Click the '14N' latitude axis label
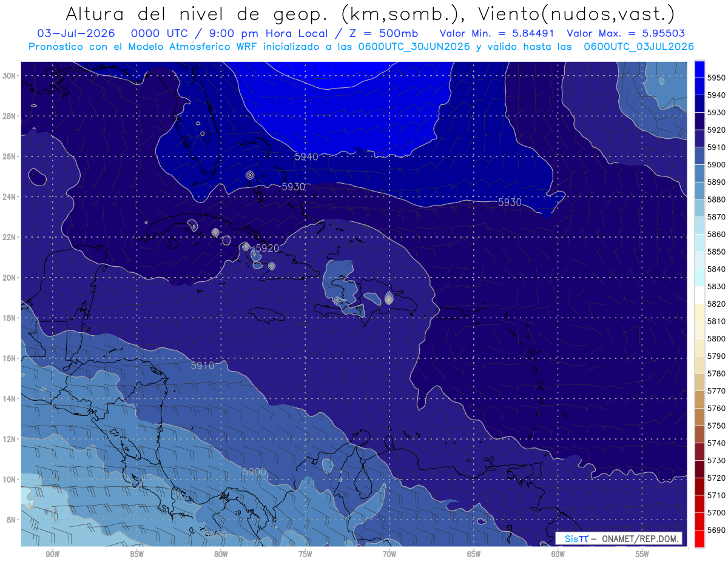The height and width of the screenshot is (562, 728). click(10, 399)
